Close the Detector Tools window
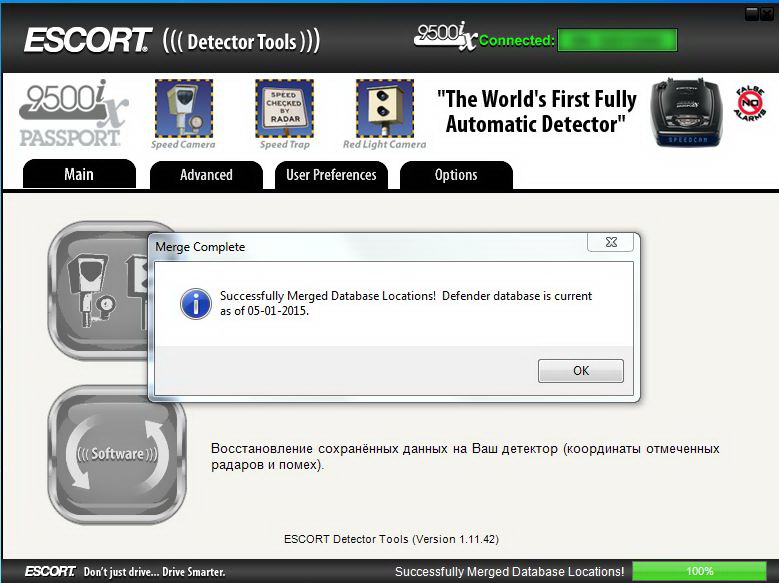This screenshot has height=583, width=779. (x=767, y=14)
